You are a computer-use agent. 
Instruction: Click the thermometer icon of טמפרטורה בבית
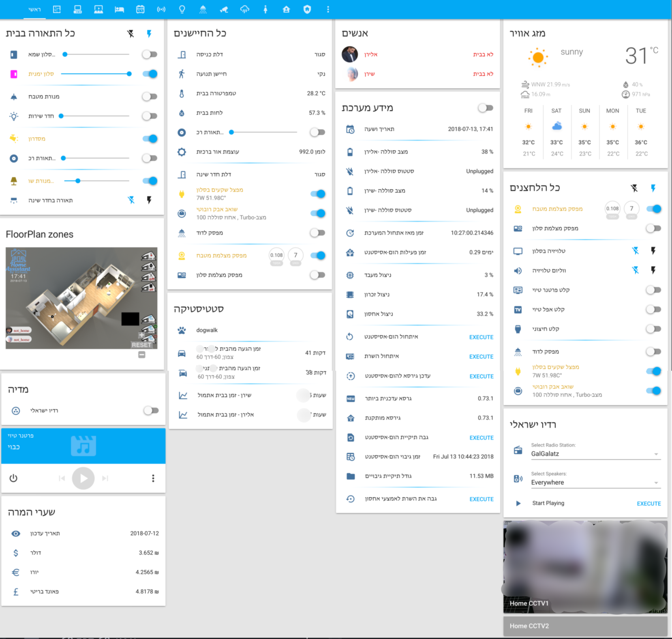pyautogui.click(x=182, y=93)
